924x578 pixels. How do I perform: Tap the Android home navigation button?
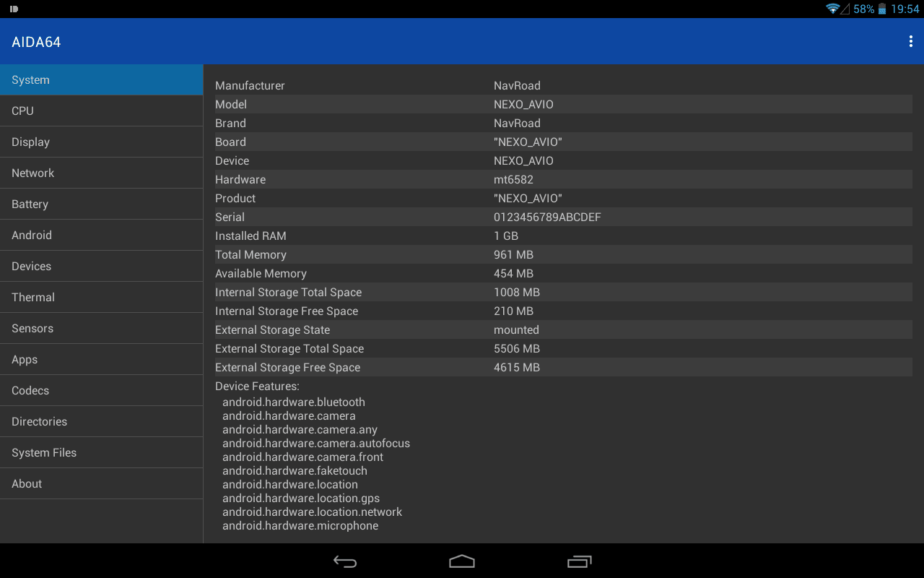click(462, 561)
